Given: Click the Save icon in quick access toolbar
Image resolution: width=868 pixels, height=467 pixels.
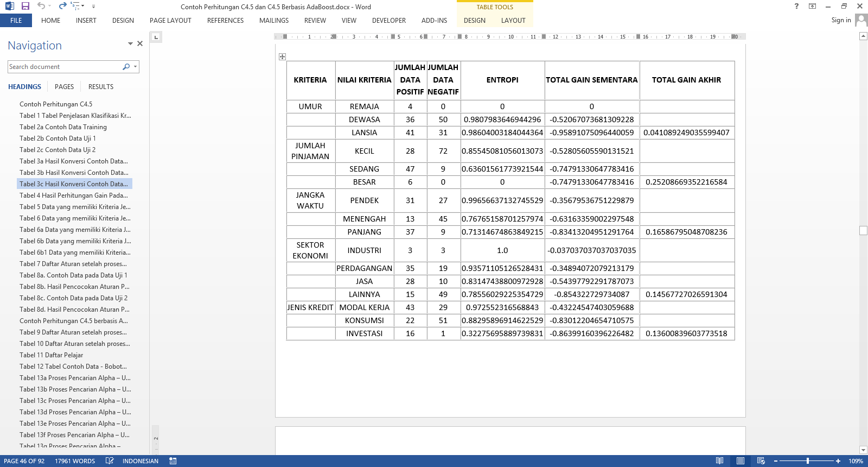Looking at the screenshot, I should pyautogui.click(x=25, y=6).
